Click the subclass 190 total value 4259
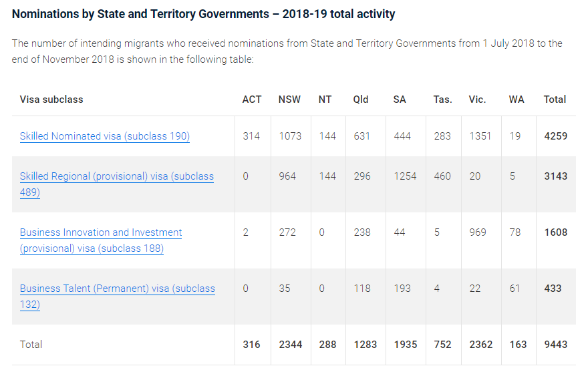 (x=555, y=136)
